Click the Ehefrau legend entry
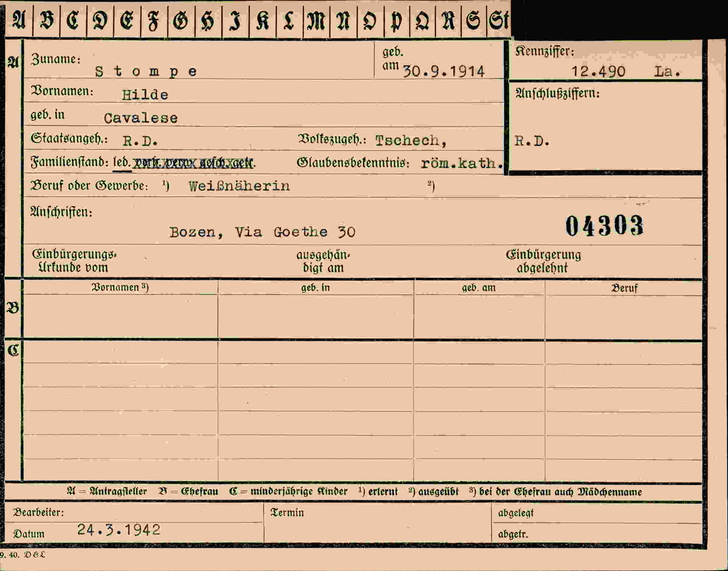 (188, 491)
